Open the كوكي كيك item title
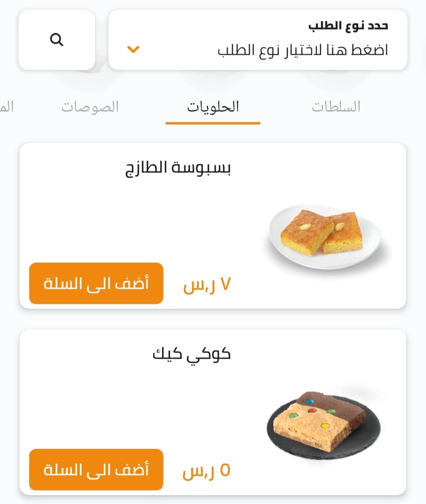Screen dimensions: 426x504 coord(191,355)
